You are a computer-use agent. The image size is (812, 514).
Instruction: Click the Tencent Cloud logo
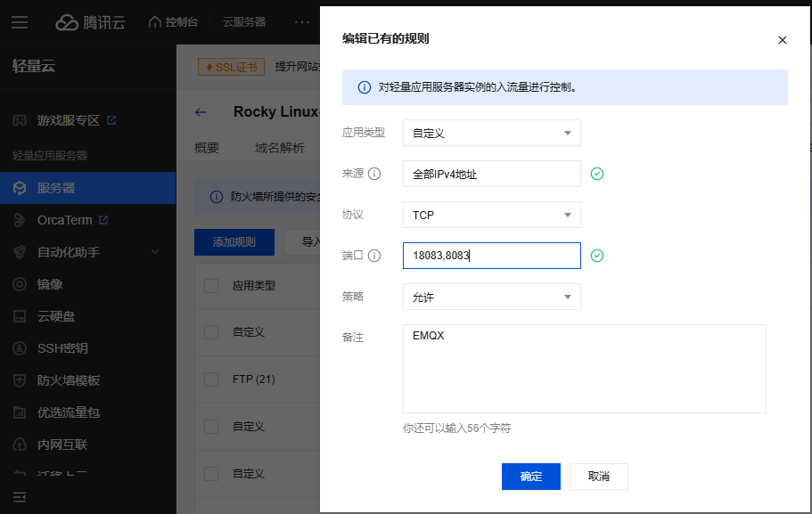click(x=90, y=22)
